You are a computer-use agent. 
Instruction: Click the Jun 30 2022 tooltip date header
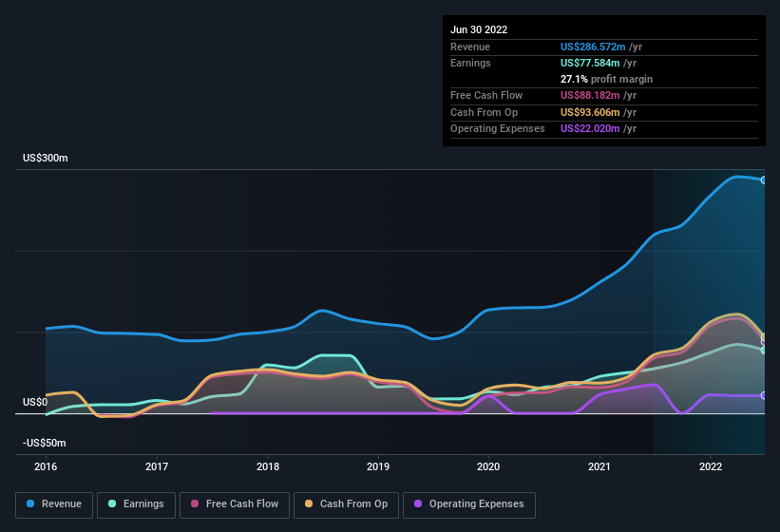479,29
